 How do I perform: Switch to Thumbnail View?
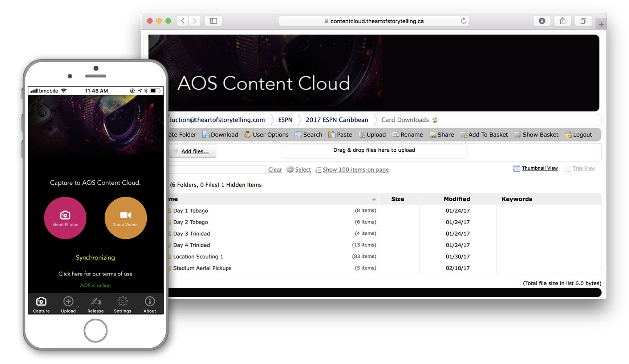[536, 168]
